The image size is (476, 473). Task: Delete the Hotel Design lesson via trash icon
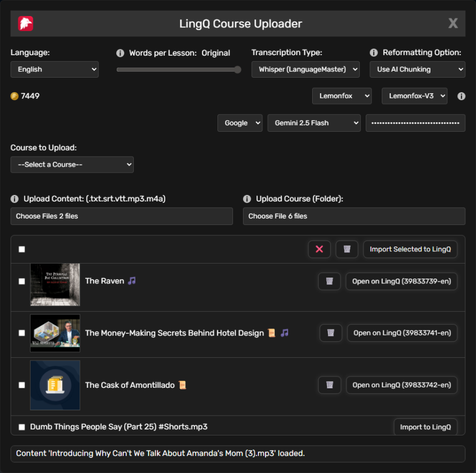pos(331,333)
